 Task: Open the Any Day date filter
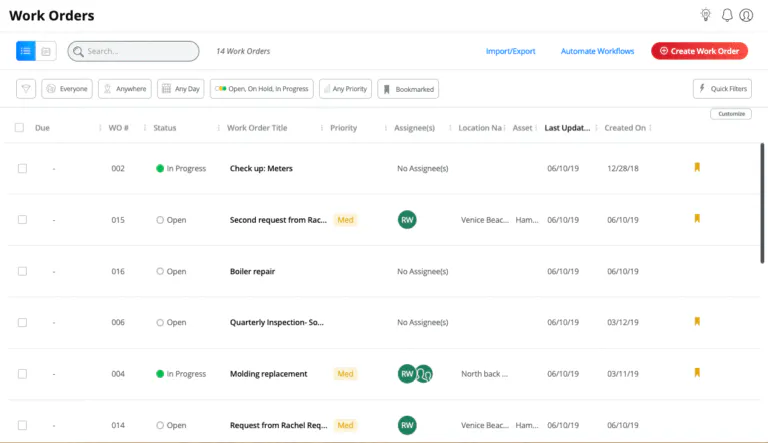click(x=180, y=89)
